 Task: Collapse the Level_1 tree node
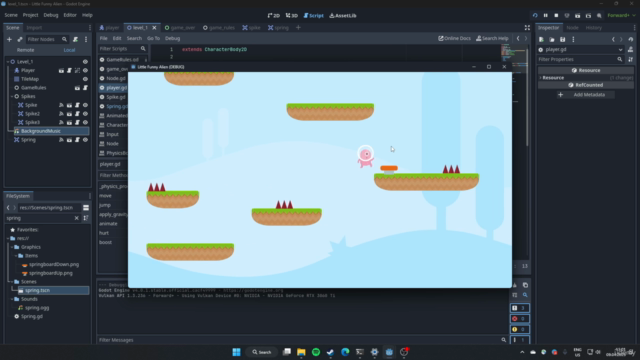tap(8, 62)
